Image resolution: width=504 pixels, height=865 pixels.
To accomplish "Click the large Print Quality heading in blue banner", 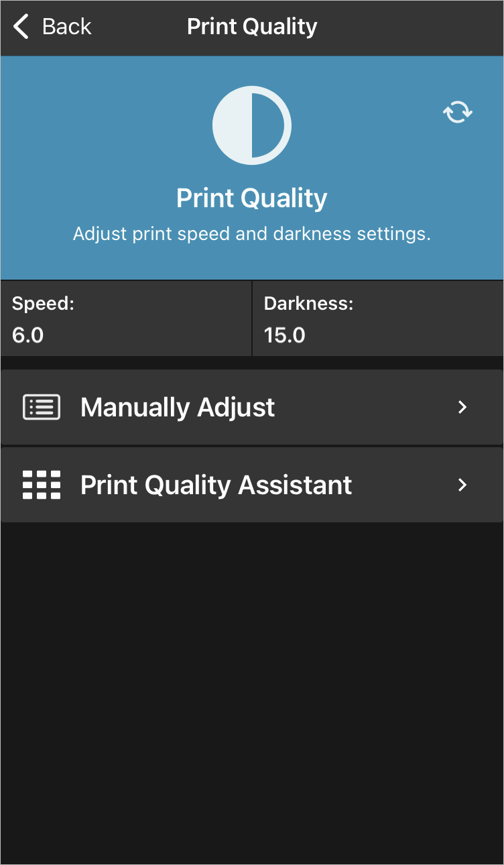I will [252, 198].
